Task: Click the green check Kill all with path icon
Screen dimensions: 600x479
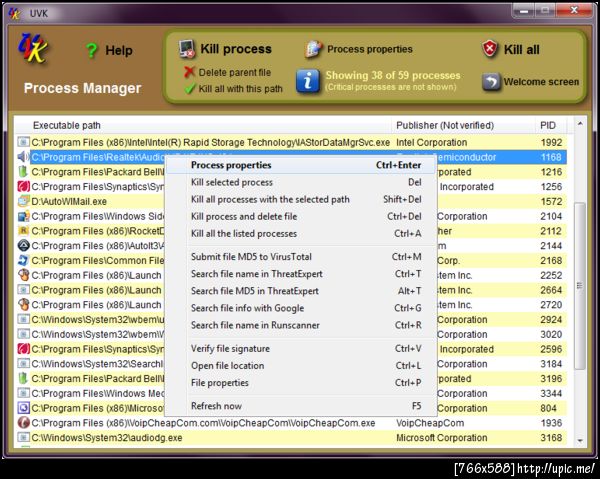Action: (x=190, y=89)
